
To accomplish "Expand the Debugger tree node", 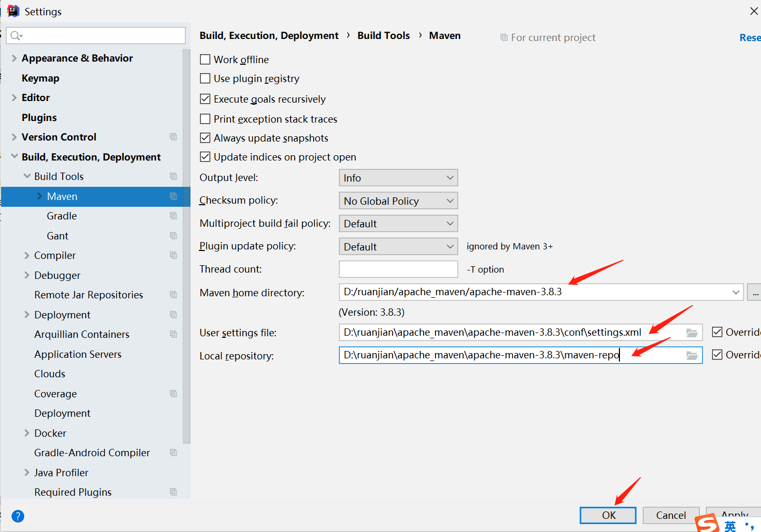I will coord(27,275).
